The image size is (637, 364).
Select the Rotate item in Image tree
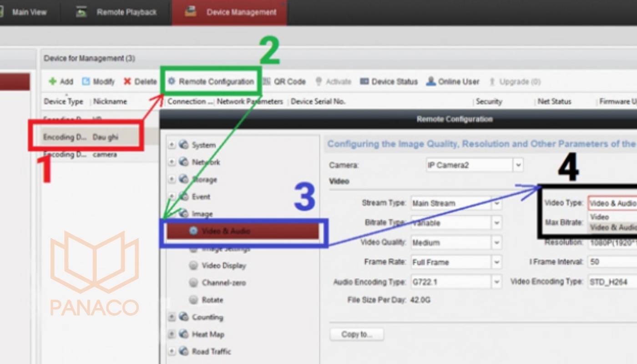[212, 300]
